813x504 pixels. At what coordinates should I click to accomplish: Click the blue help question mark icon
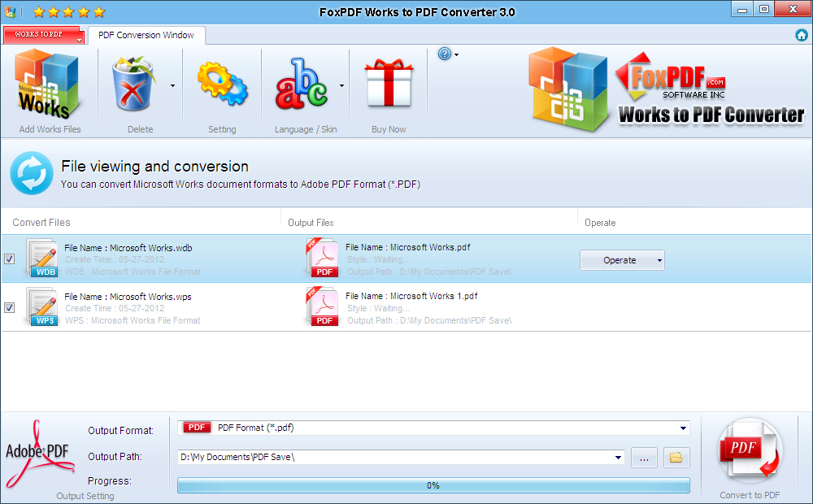click(x=445, y=54)
